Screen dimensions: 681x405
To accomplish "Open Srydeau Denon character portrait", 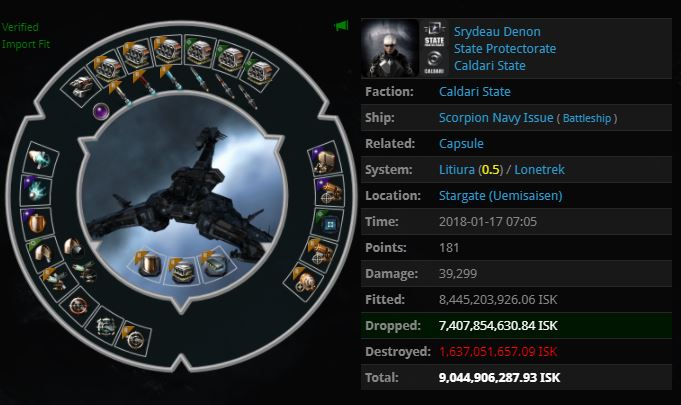I will [390, 48].
